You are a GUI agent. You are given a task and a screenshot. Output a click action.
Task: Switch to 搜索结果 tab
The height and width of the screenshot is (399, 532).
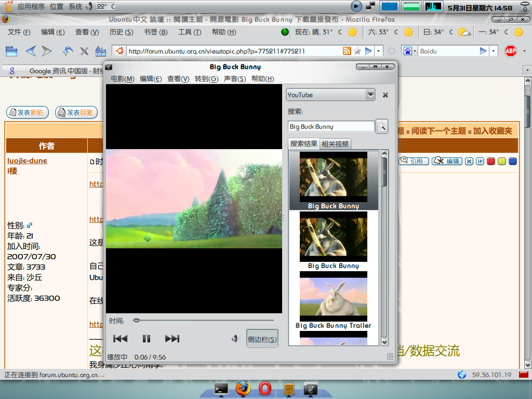(303, 144)
